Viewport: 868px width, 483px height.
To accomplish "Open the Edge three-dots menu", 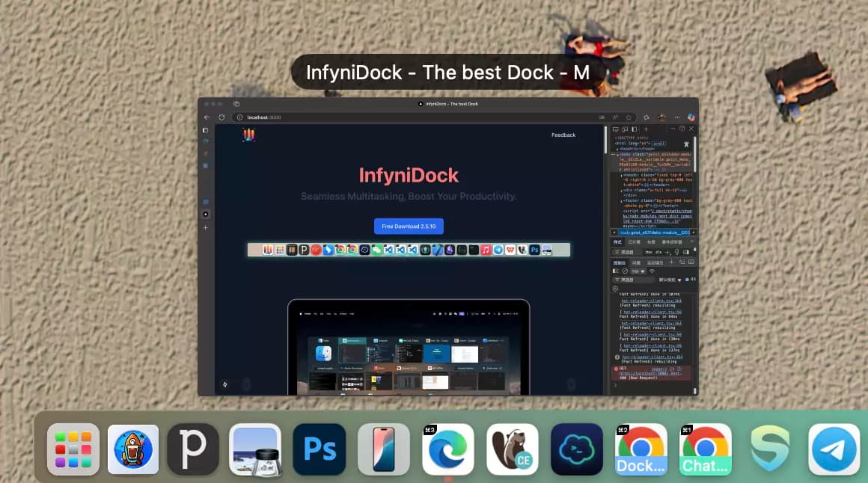I will (x=677, y=117).
